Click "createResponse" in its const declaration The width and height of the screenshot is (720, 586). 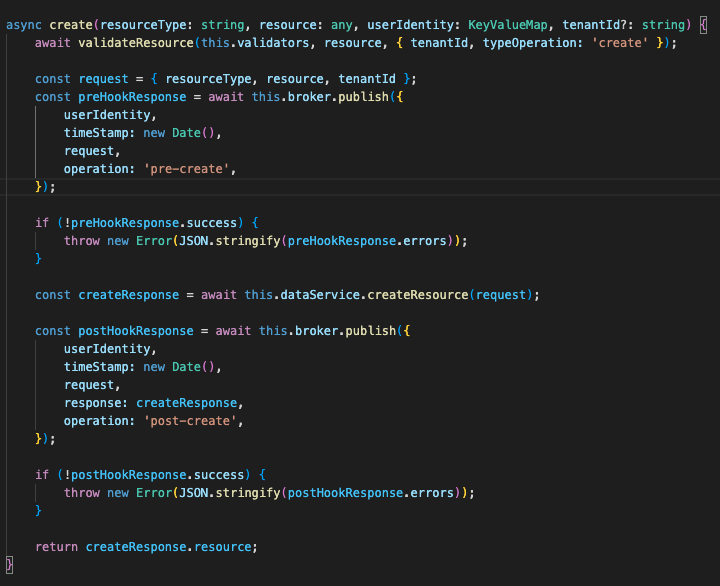click(x=129, y=295)
